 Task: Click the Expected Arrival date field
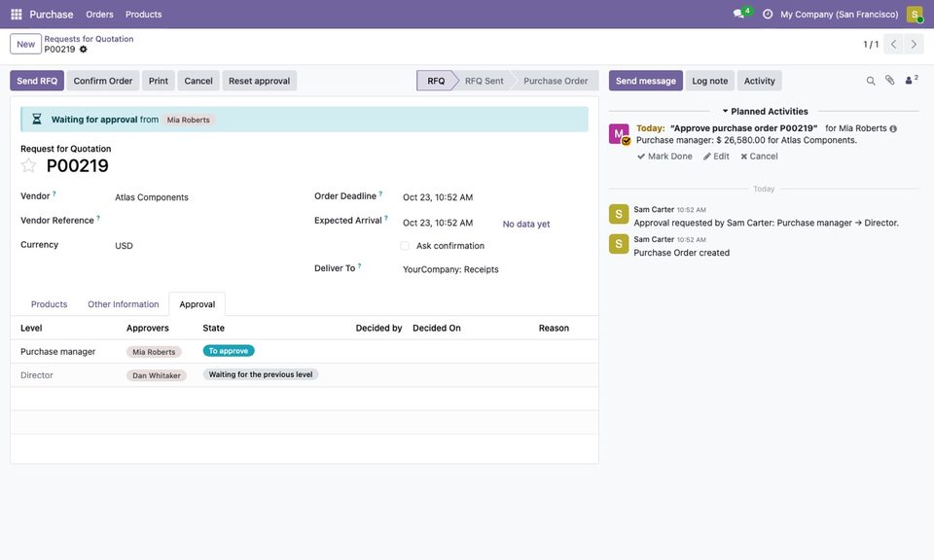pyautogui.click(x=438, y=224)
